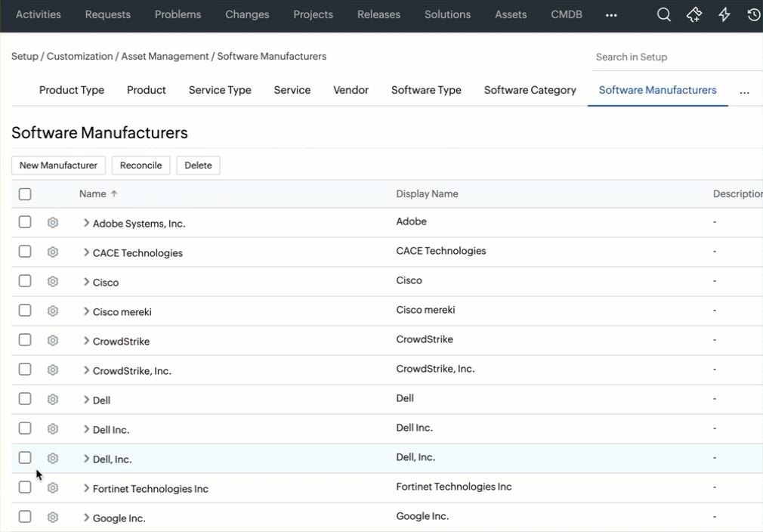This screenshot has width=763, height=532.
Task: Check the CACE Technologies row checkbox
Action: [x=25, y=252]
